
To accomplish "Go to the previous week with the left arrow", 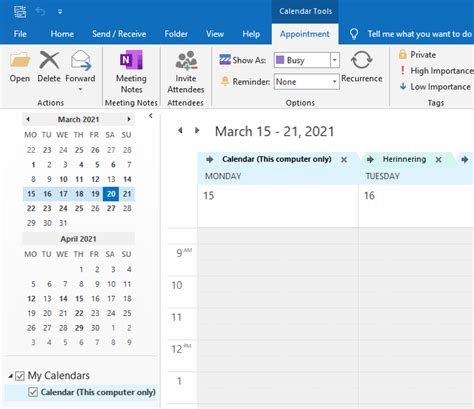I will [180, 130].
